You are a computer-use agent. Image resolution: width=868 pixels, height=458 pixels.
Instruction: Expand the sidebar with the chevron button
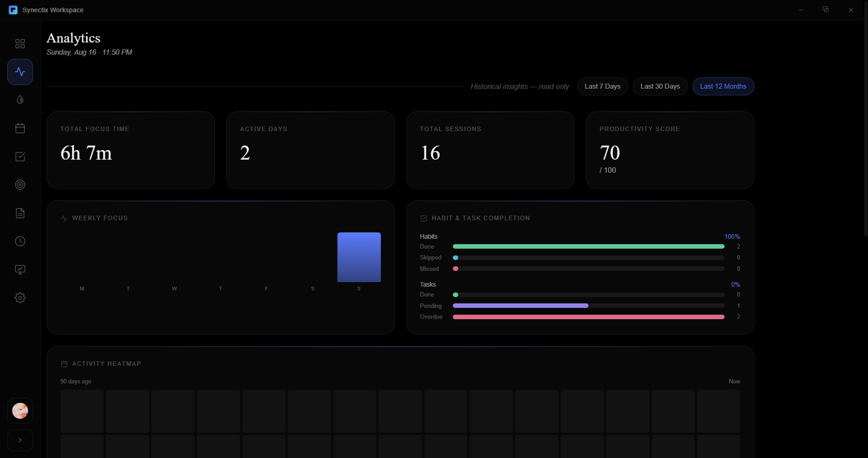(x=20, y=440)
